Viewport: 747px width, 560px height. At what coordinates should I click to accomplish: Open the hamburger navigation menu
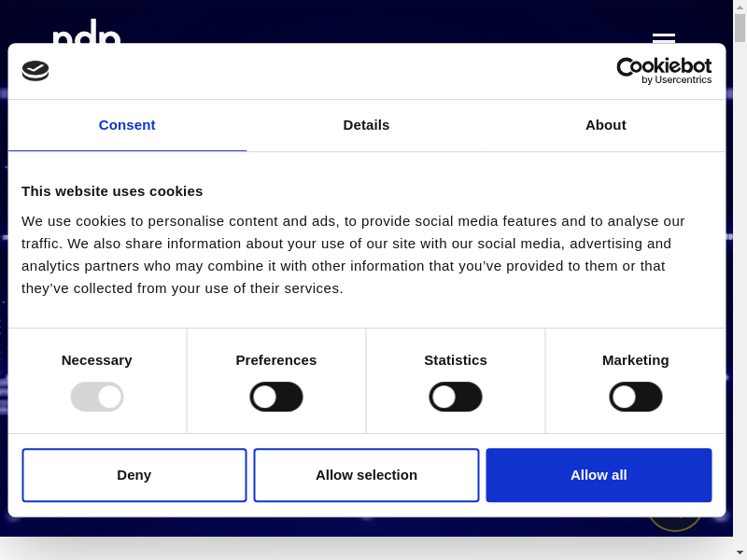point(663,37)
